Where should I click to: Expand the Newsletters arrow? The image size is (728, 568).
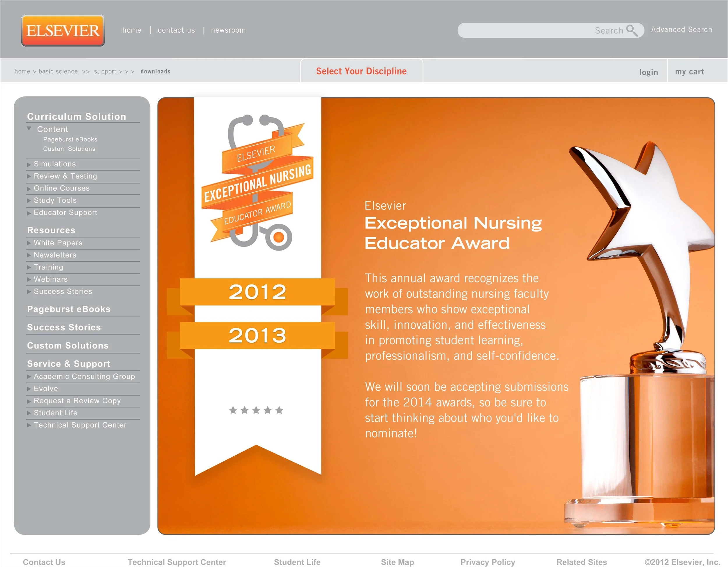[29, 255]
